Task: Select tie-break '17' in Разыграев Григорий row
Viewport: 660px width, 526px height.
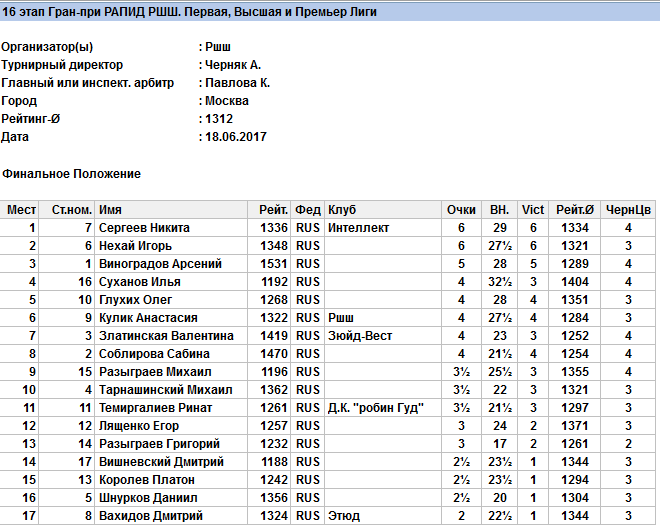Action: point(500,444)
